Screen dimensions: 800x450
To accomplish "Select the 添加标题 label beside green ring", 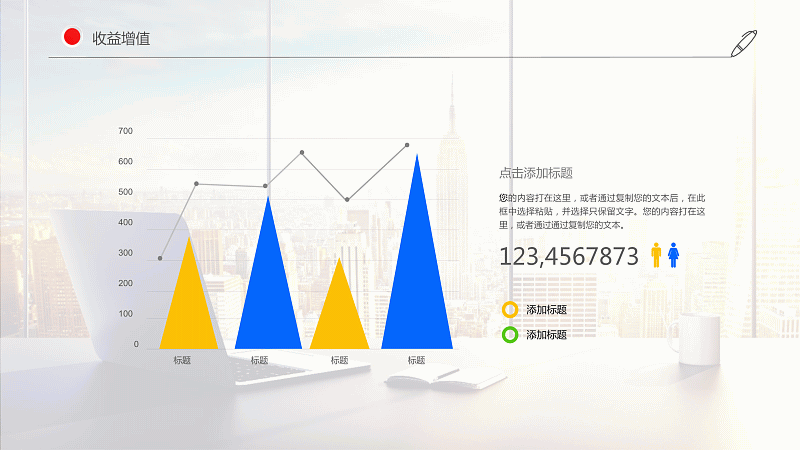I will pyautogui.click(x=546, y=335).
